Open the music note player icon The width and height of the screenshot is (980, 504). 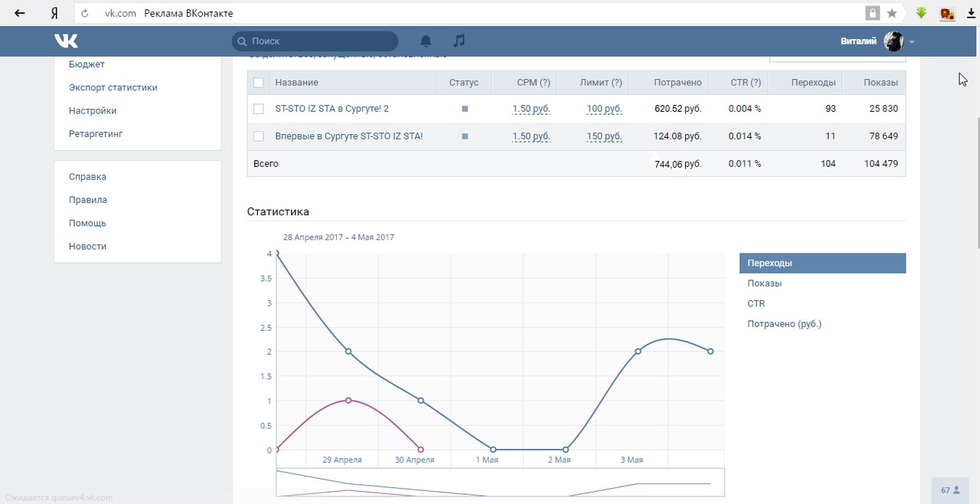tap(459, 41)
